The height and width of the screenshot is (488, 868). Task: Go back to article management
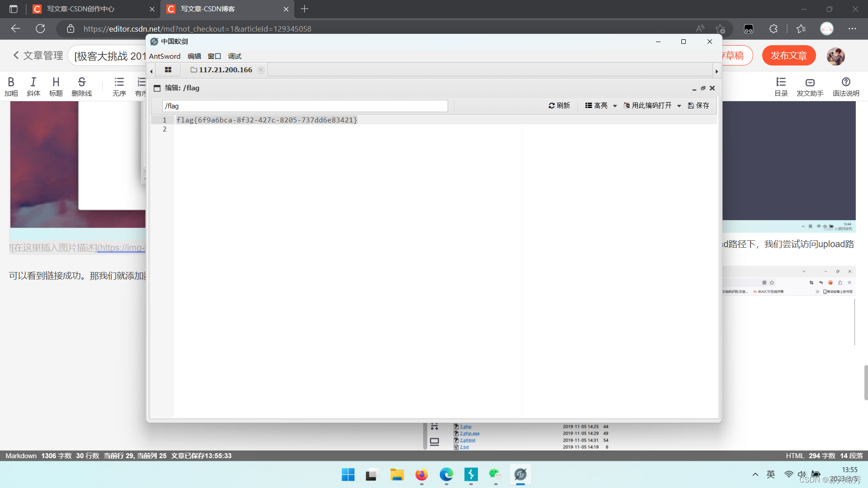tap(38, 56)
